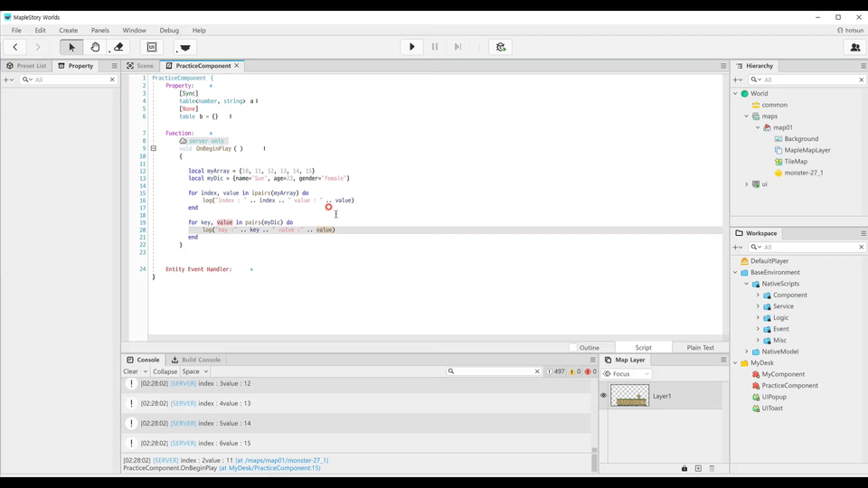Toggle info messages filter showing 497
868x488 pixels.
(555, 371)
